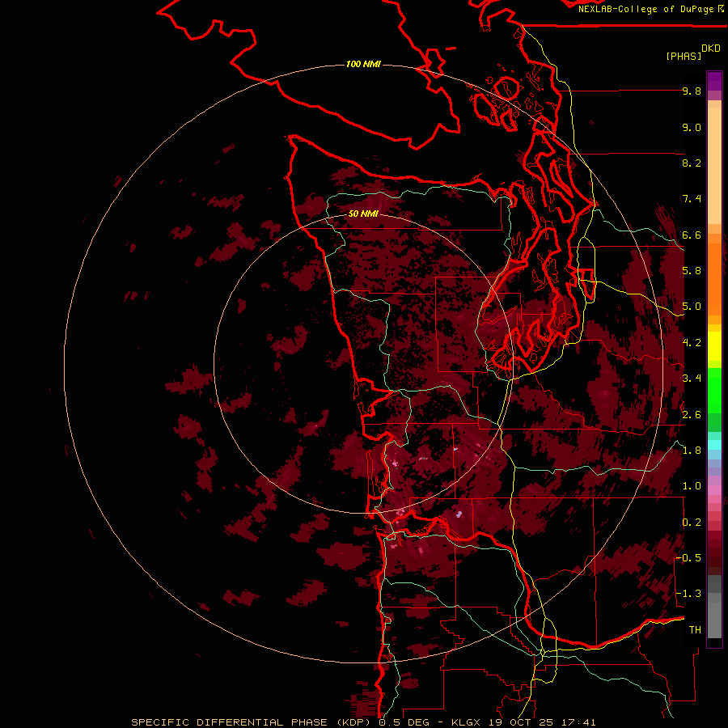The image size is (728, 728).
Task: Click the -1.3 value on the scale
Action: point(689,594)
